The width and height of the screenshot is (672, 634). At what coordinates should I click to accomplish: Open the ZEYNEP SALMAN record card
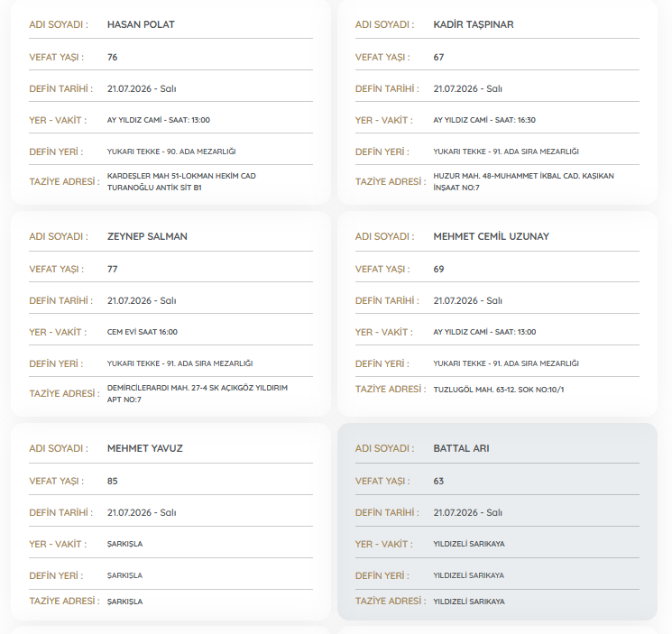click(170, 314)
